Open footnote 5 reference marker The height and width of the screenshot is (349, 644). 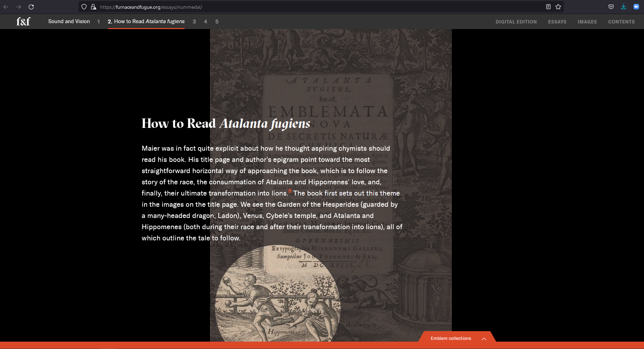(x=290, y=191)
